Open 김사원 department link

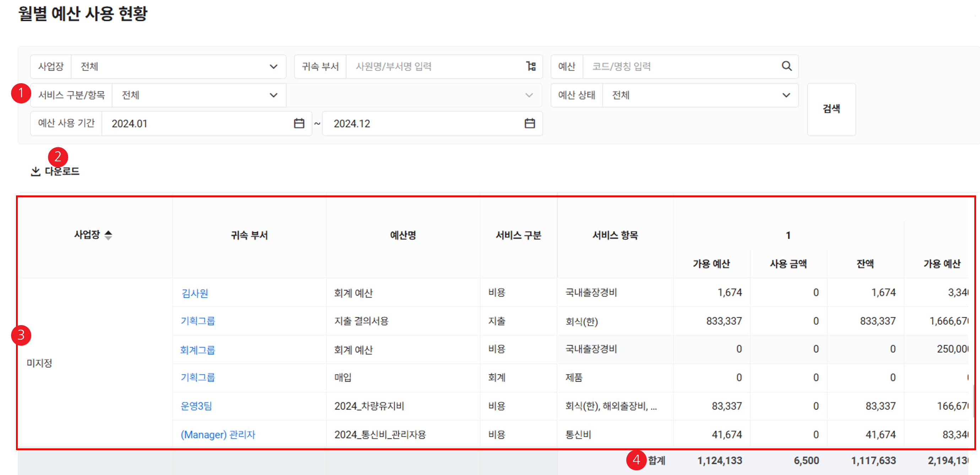(x=194, y=293)
